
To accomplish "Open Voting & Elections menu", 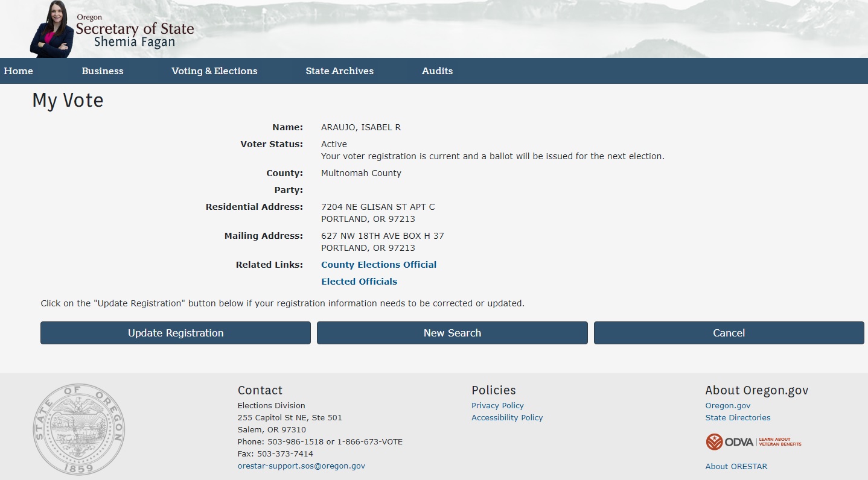I will tap(214, 71).
